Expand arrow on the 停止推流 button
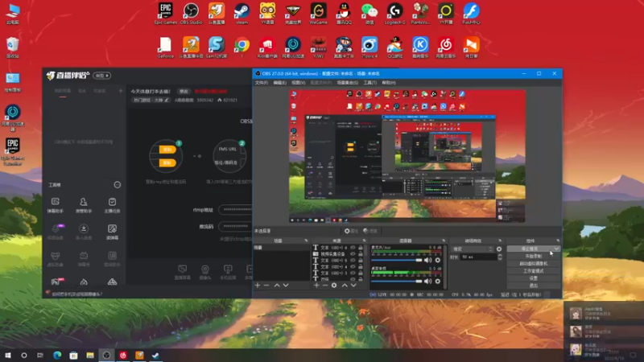 (556, 249)
